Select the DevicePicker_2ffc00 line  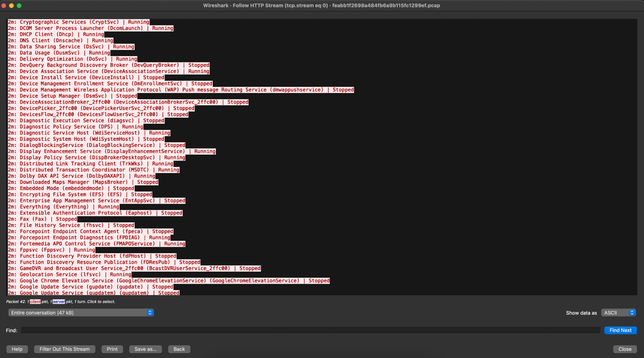click(101, 108)
